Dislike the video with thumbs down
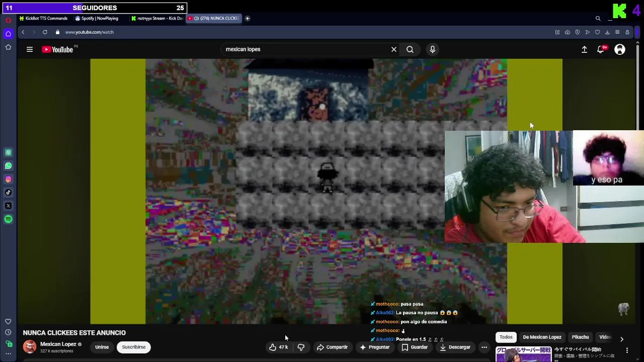This screenshot has width=644, height=362. click(x=301, y=347)
